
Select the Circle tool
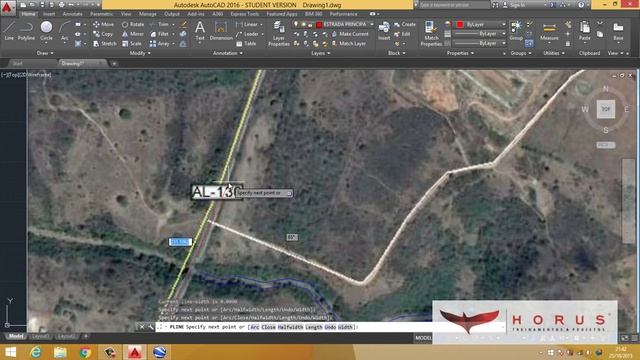coord(46,31)
